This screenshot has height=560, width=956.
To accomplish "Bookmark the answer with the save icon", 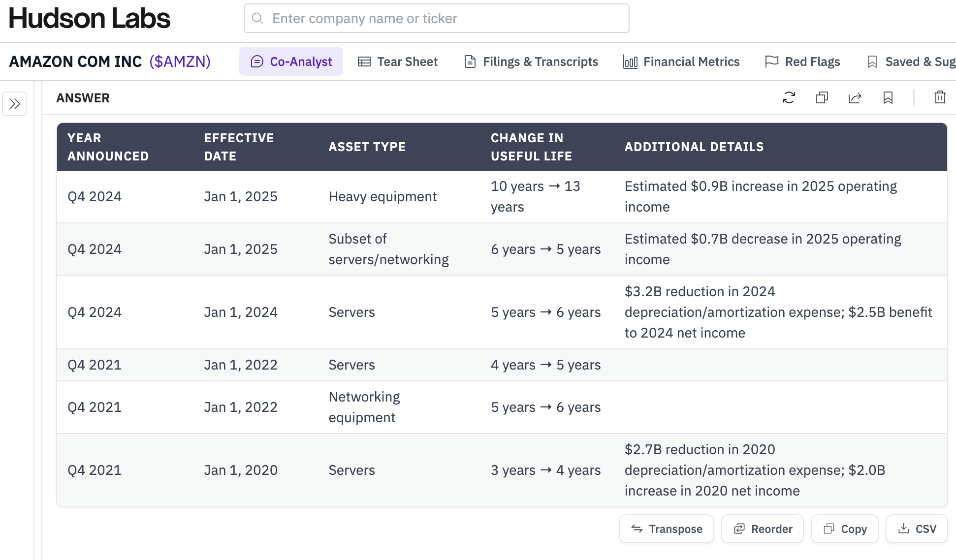I will [x=888, y=97].
